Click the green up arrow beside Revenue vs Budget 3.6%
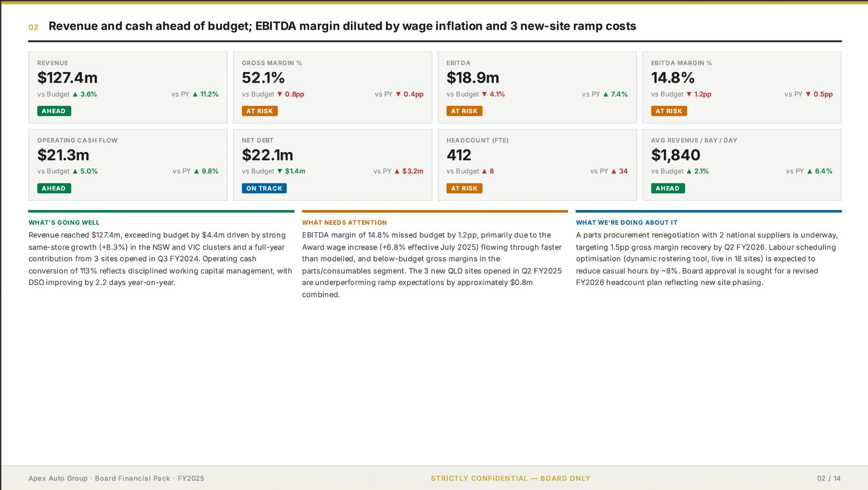Screen dimensions: 868x490 (75, 94)
